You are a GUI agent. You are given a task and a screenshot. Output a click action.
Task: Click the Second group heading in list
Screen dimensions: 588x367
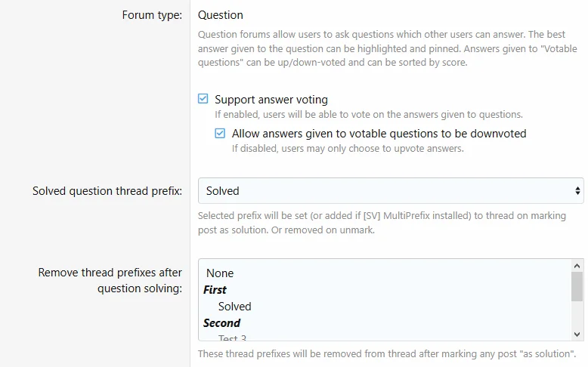coord(221,323)
